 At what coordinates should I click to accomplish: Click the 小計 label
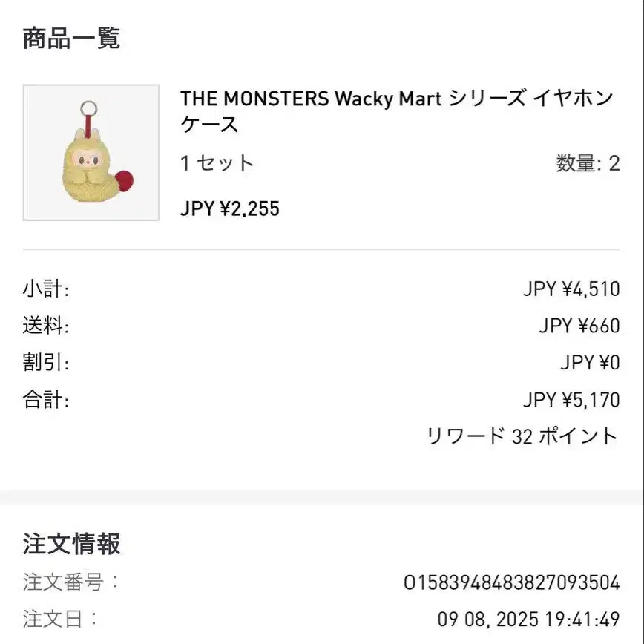(45, 289)
